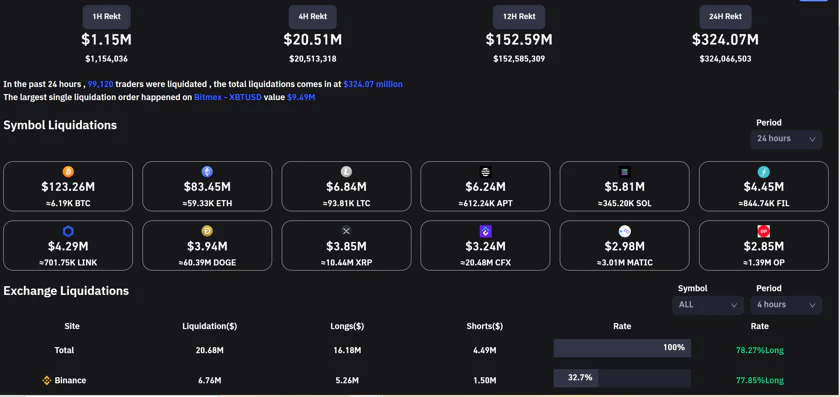Select the 24H Rekt button
The image size is (840, 397).
[x=725, y=17]
